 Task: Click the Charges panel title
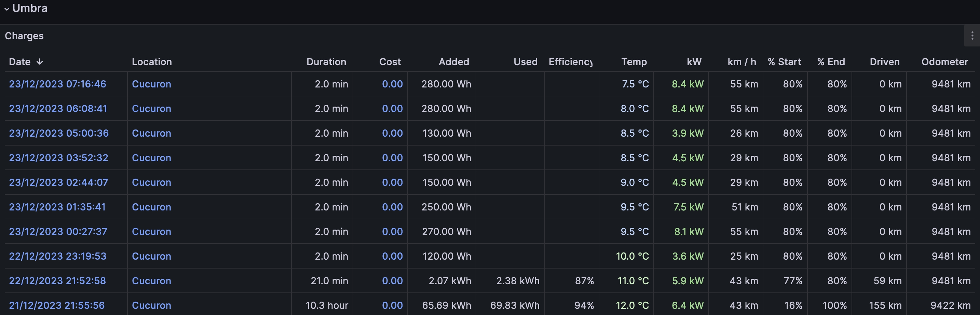(x=24, y=36)
